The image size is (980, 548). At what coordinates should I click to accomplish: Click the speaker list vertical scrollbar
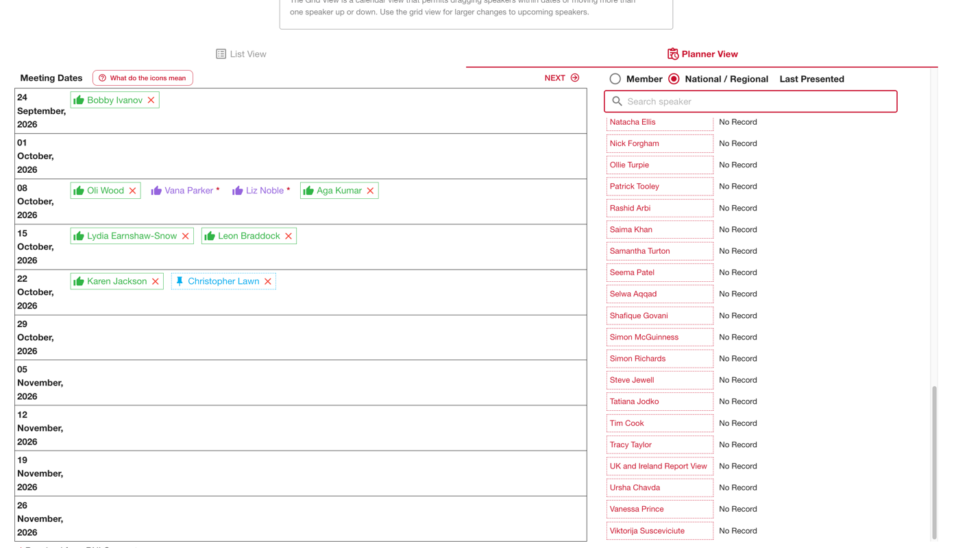[934, 462]
